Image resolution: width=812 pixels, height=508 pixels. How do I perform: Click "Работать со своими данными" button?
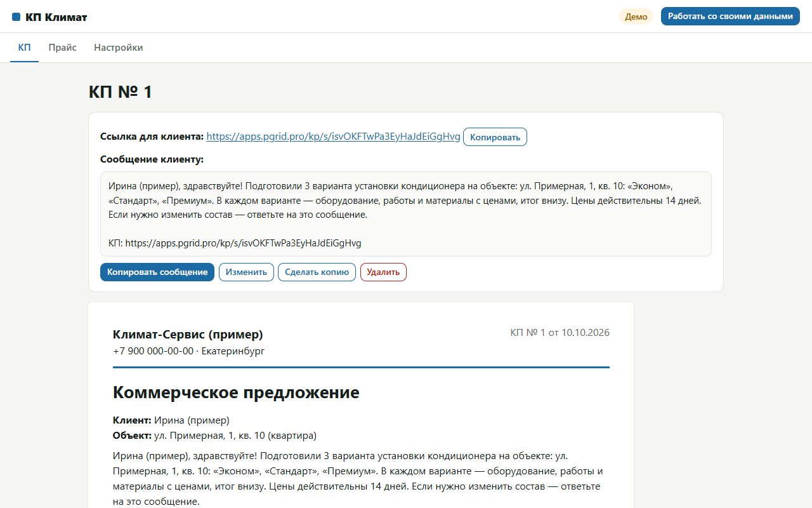point(730,17)
